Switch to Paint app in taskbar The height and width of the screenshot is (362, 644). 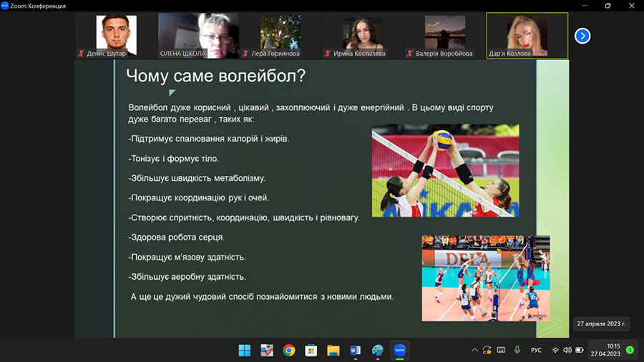377,351
